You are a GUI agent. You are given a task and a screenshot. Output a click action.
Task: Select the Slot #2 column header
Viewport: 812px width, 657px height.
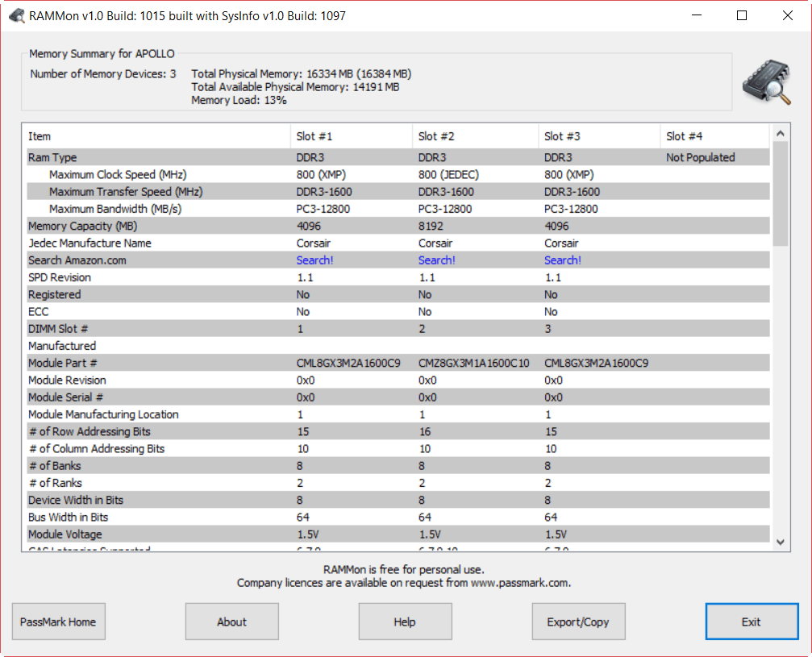click(476, 136)
